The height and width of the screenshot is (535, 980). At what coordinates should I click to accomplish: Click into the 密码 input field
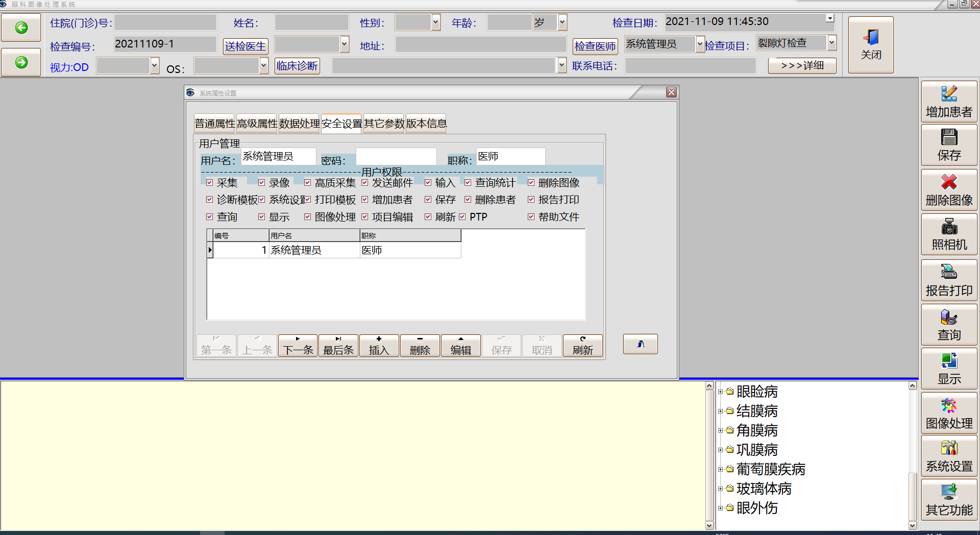pos(396,157)
